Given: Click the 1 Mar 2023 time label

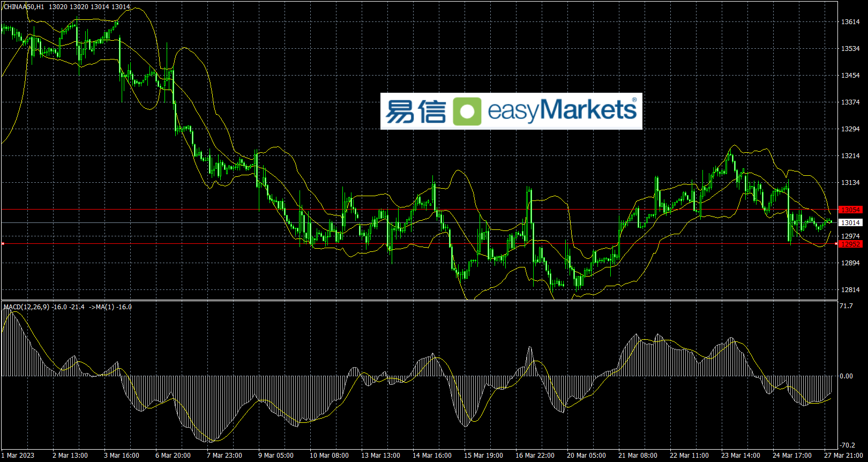Looking at the screenshot, I should 18,456.
